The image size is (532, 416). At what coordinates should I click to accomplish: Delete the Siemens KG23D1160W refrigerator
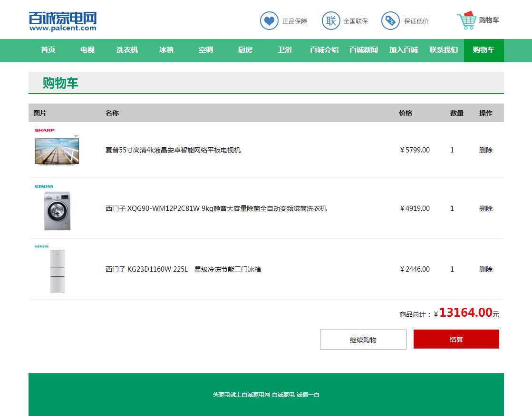[x=485, y=269]
